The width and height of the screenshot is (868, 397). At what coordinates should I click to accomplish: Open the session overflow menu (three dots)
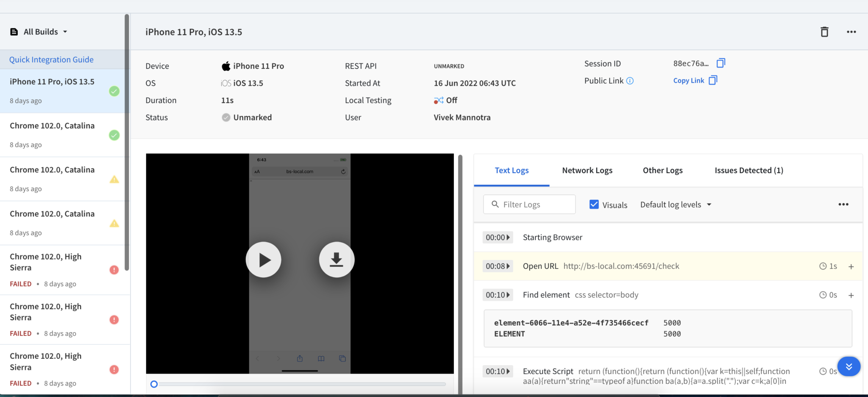[x=852, y=31]
